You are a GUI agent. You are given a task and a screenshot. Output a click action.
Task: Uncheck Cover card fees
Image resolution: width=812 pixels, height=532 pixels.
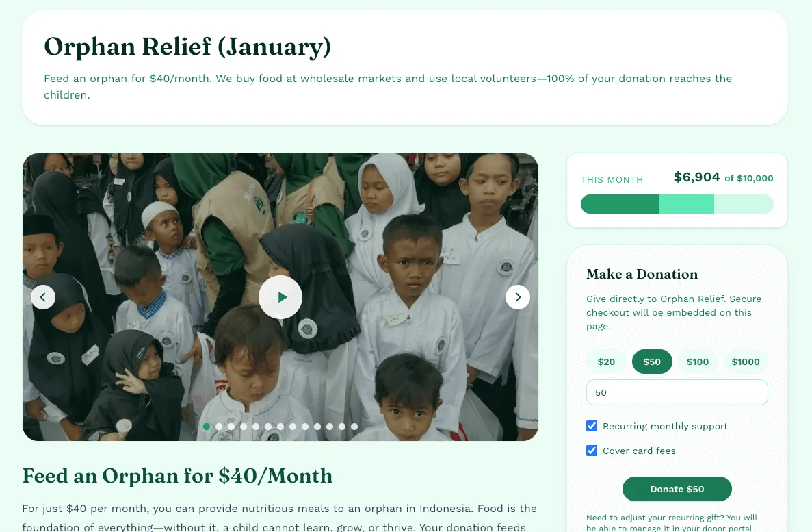click(x=592, y=451)
